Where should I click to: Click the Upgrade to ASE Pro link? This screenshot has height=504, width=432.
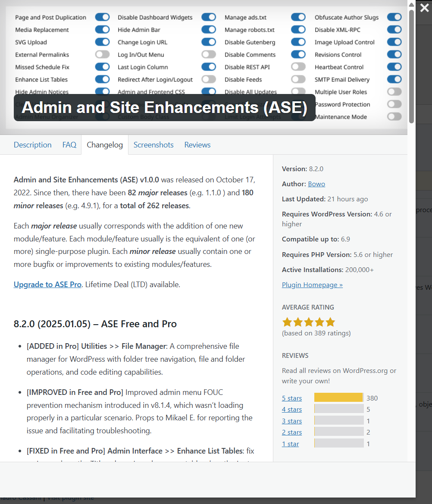tap(47, 285)
